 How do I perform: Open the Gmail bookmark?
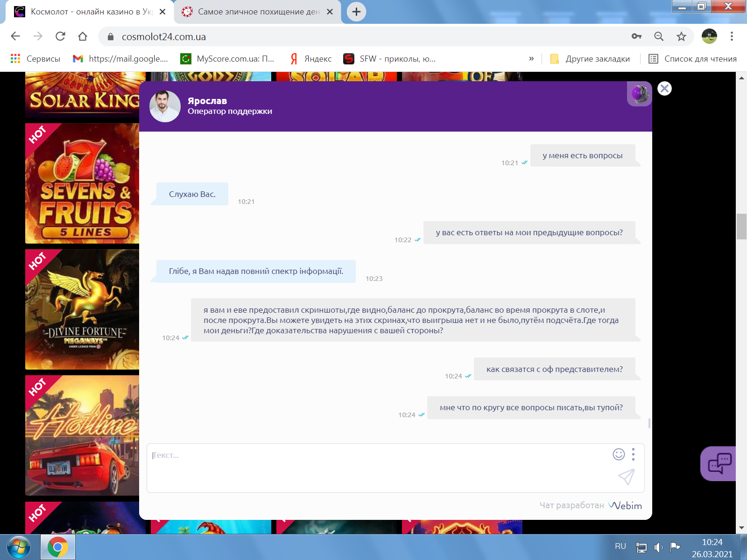pyautogui.click(x=120, y=59)
